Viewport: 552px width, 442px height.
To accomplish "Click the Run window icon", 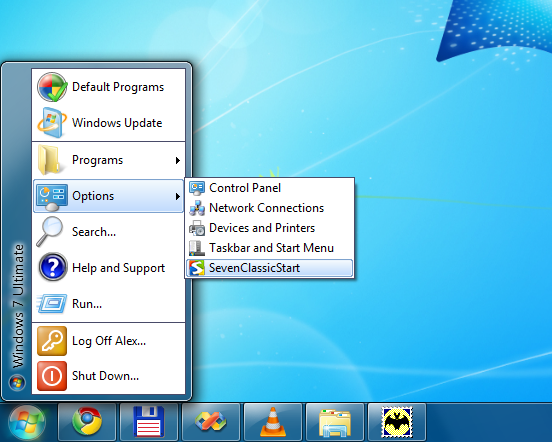I will (52, 303).
